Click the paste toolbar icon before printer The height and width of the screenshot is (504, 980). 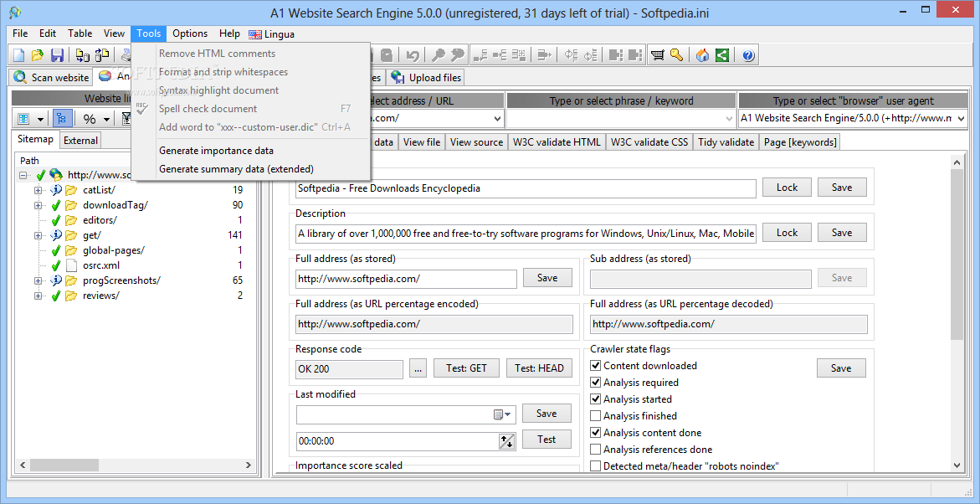pyautogui.click(x=102, y=55)
